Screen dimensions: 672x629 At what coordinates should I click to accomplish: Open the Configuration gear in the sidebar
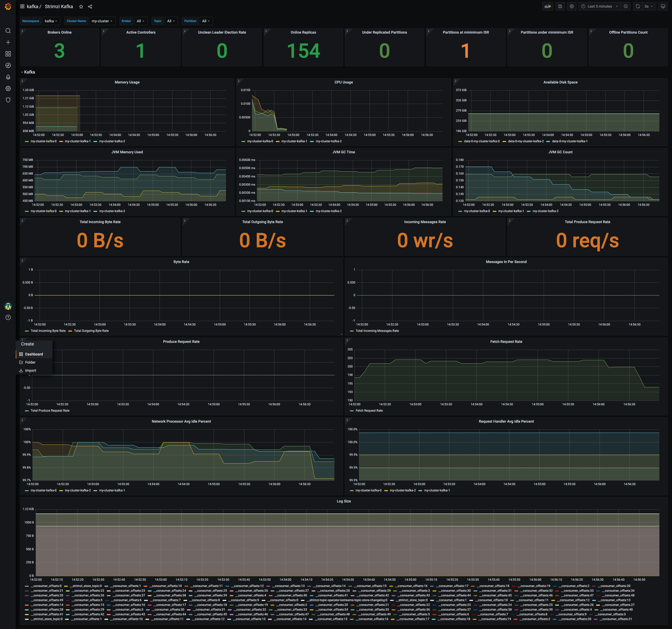click(x=8, y=88)
